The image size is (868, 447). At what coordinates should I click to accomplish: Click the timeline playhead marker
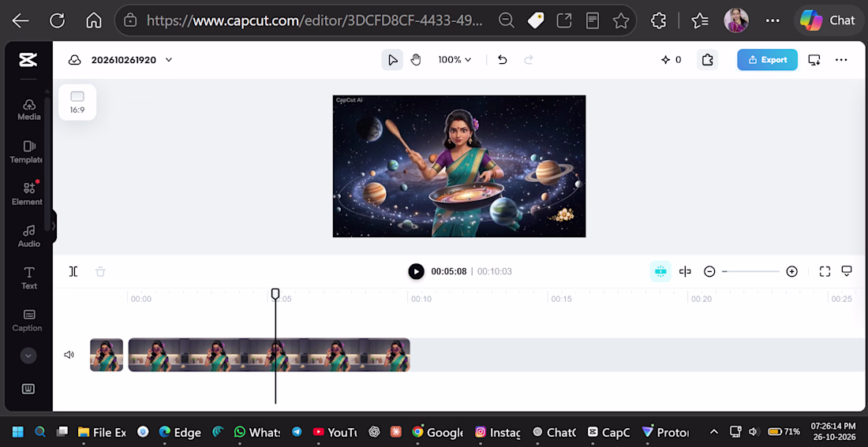pos(275,294)
